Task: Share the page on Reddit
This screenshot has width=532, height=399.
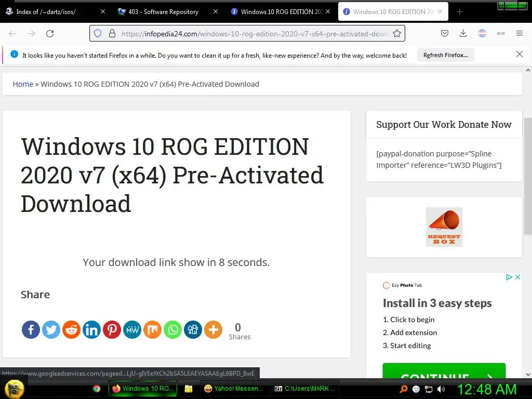Action: pyautogui.click(x=71, y=329)
